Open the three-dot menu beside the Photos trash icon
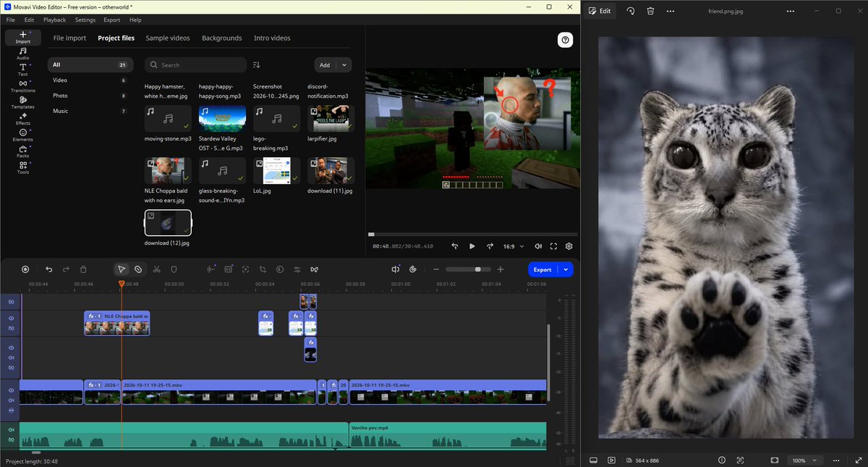 coord(671,11)
